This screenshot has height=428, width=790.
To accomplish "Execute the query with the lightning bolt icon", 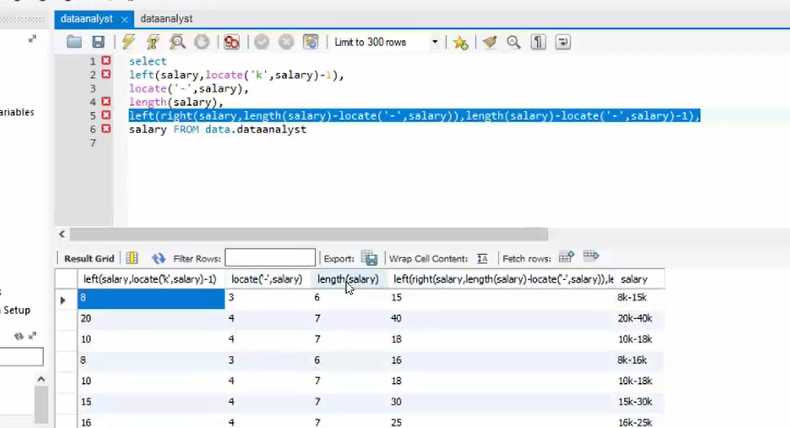I will pos(128,42).
